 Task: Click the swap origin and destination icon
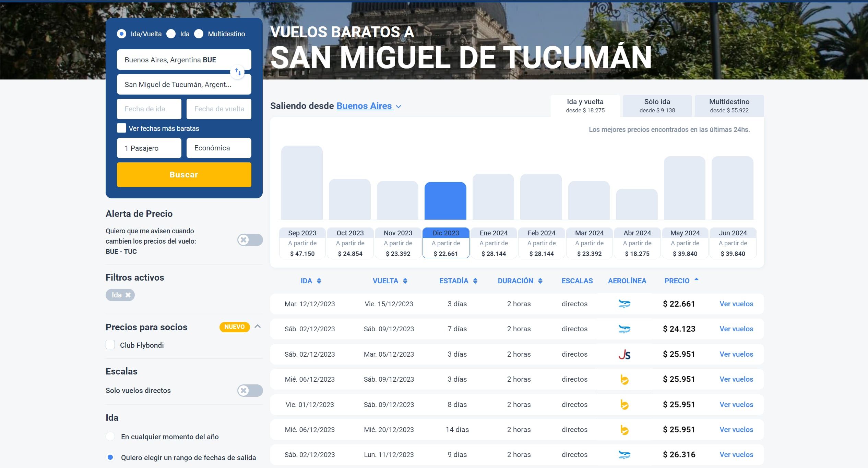click(238, 72)
